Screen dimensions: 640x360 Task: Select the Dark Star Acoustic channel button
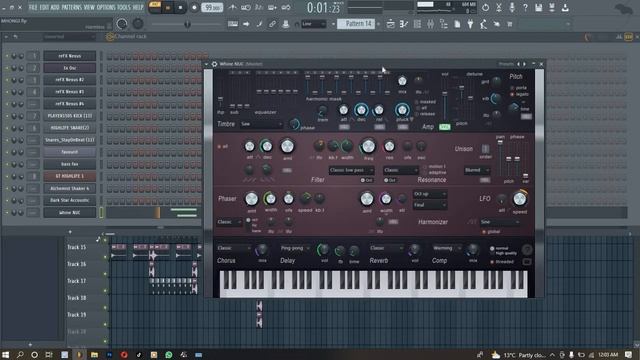pyautogui.click(x=69, y=200)
